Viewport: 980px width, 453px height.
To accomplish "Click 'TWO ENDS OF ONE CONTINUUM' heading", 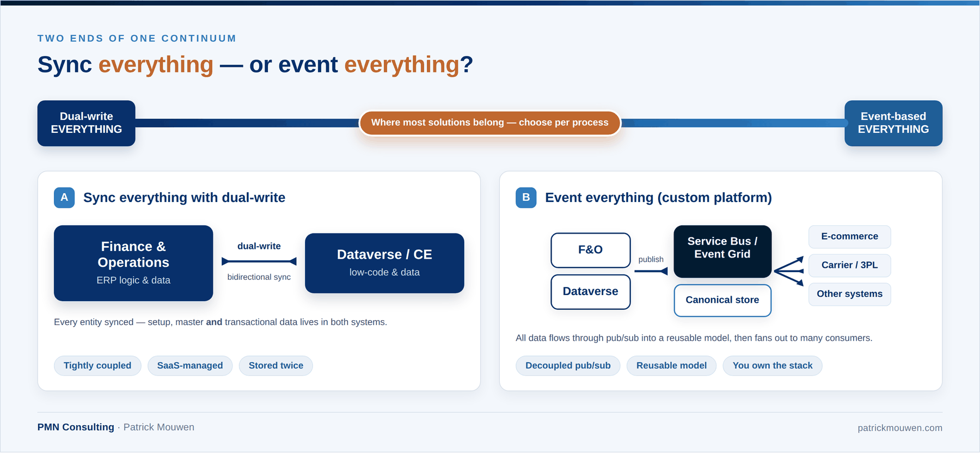I will (x=137, y=39).
